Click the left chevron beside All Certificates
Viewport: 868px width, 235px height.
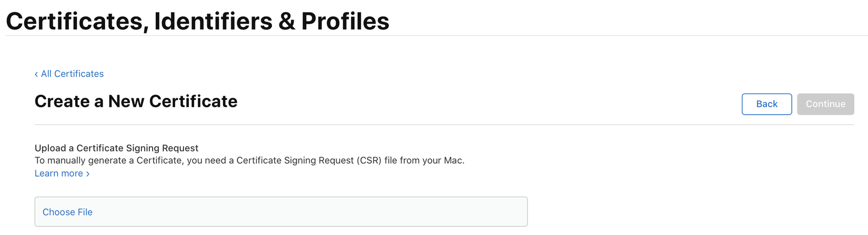(36, 75)
